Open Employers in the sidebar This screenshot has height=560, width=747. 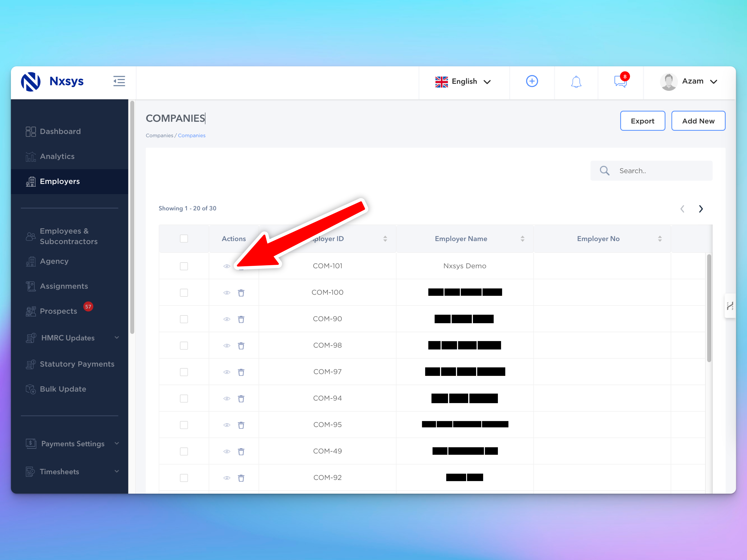point(70,181)
